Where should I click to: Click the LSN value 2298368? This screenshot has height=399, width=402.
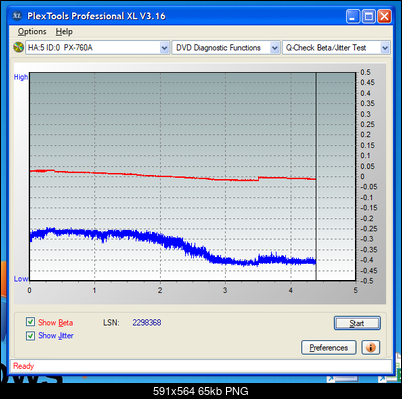tap(147, 323)
